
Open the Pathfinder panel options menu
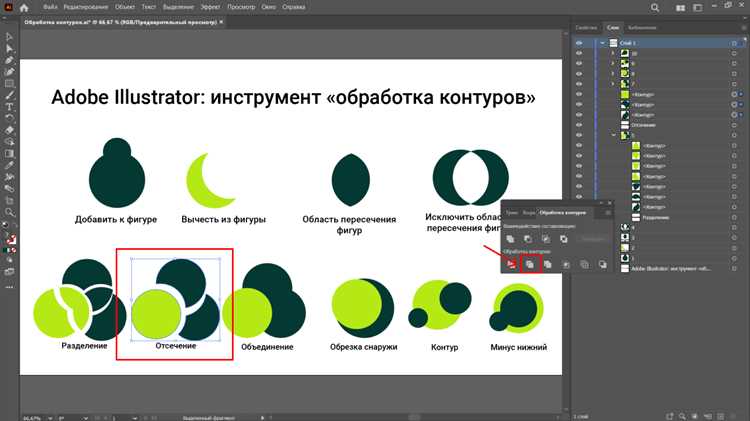[x=608, y=212]
